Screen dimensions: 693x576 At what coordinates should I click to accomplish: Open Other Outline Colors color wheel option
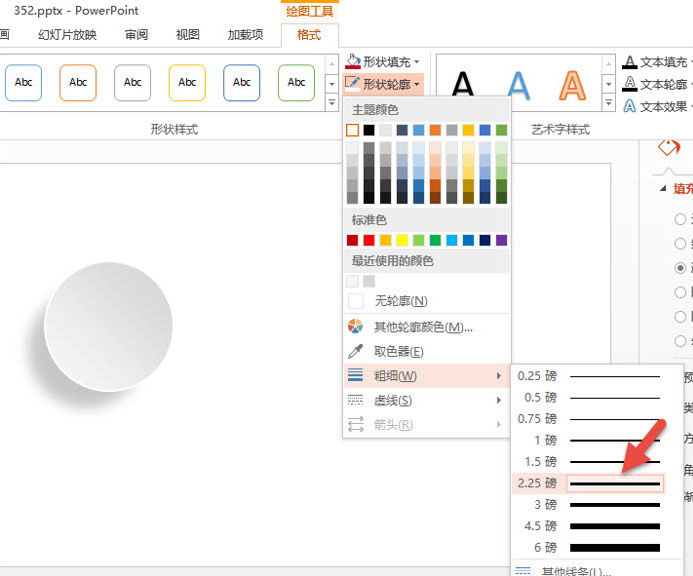click(x=355, y=327)
